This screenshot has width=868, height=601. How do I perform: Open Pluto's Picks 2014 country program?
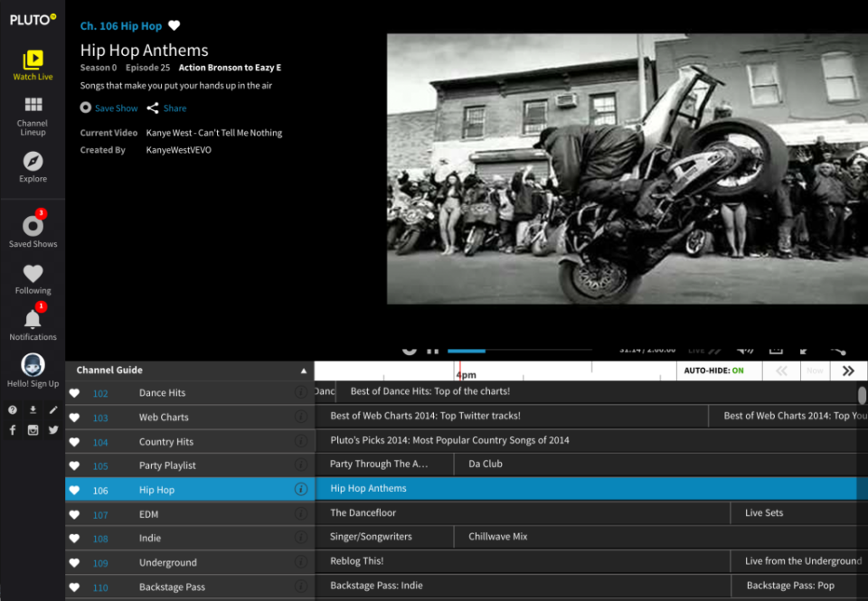coord(586,440)
